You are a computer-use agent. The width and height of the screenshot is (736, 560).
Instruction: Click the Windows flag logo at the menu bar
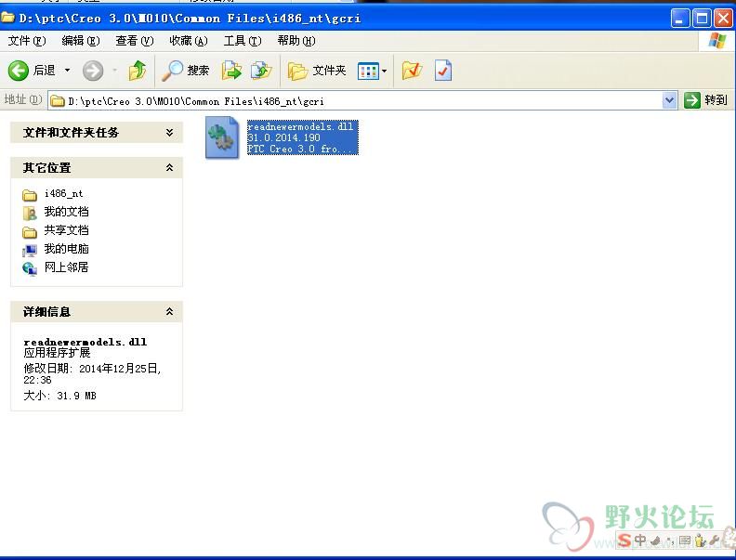[716, 41]
